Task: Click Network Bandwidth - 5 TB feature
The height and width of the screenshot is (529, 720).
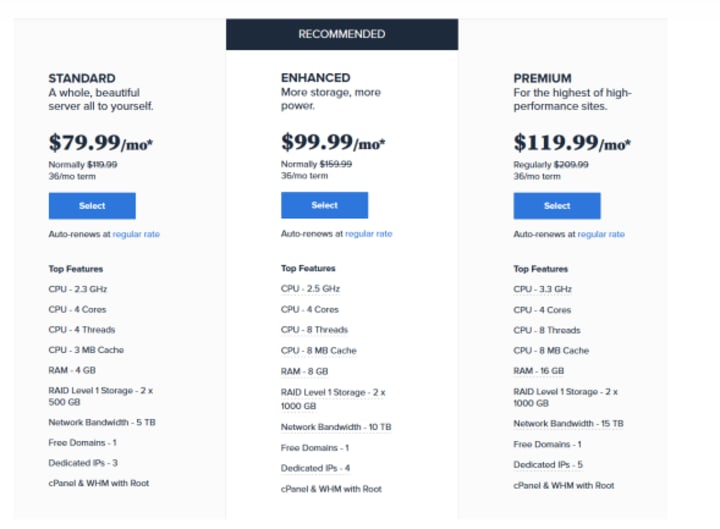Action: [102, 422]
